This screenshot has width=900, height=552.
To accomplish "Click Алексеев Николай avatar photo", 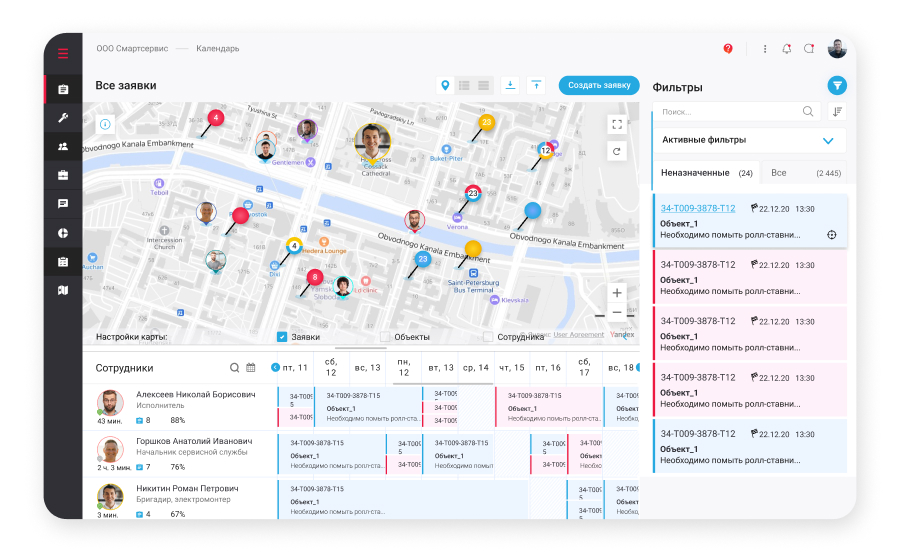I will pos(110,403).
